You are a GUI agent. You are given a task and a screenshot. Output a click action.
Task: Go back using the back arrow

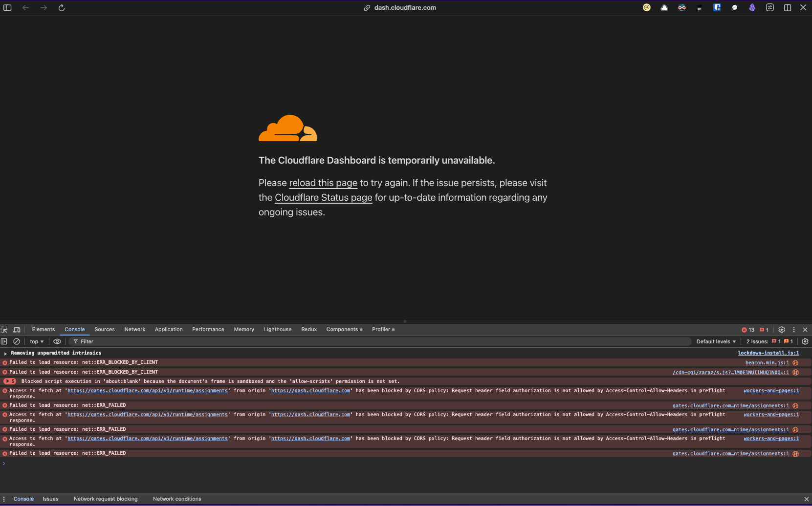tap(25, 8)
